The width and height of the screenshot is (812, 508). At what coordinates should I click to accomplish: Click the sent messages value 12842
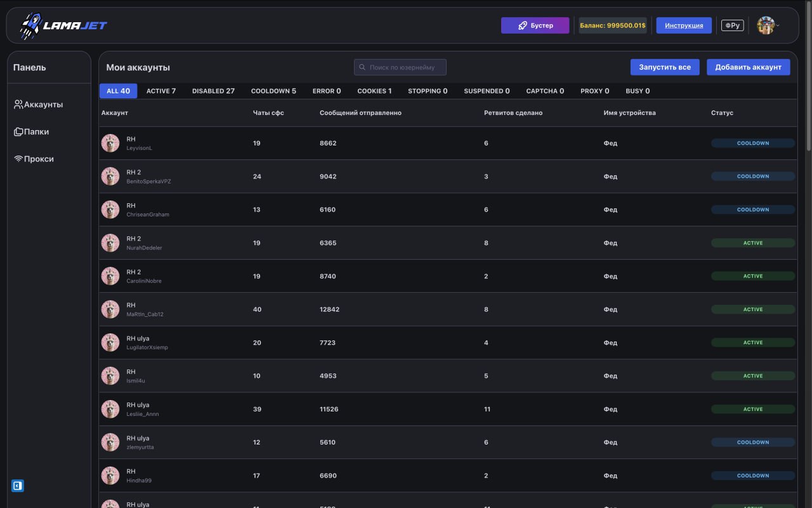pyautogui.click(x=329, y=309)
